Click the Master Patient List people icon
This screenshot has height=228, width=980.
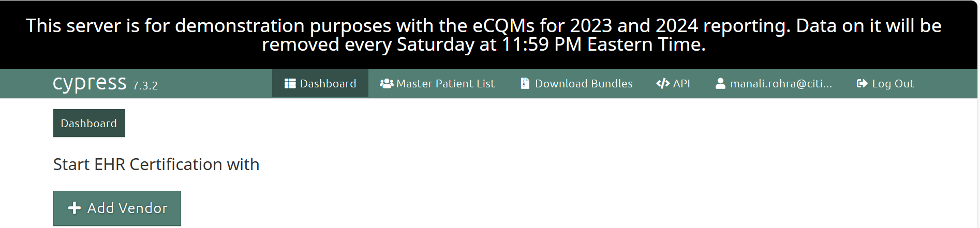[x=387, y=84]
